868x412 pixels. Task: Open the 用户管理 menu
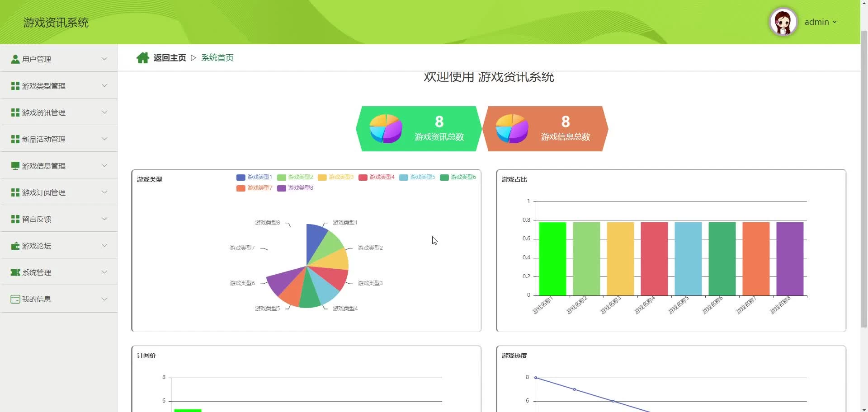coord(59,59)
